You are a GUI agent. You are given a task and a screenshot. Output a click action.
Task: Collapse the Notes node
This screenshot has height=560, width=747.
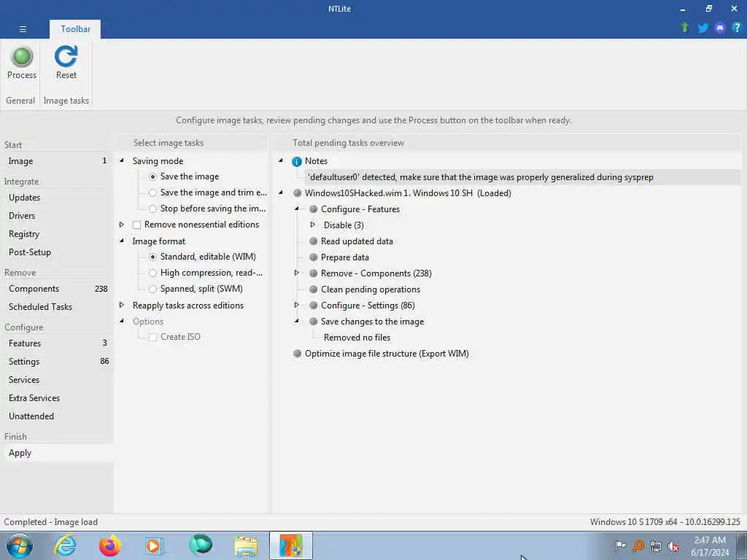[x=281, y=160]
